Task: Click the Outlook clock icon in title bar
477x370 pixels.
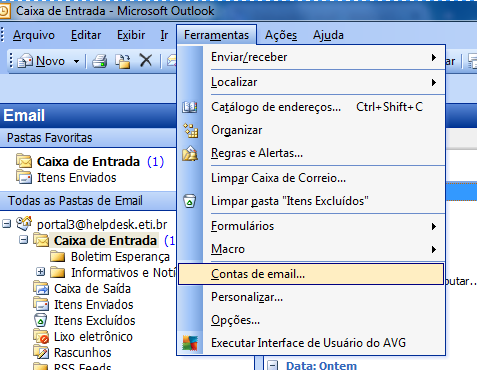Action: coord(4,11)
